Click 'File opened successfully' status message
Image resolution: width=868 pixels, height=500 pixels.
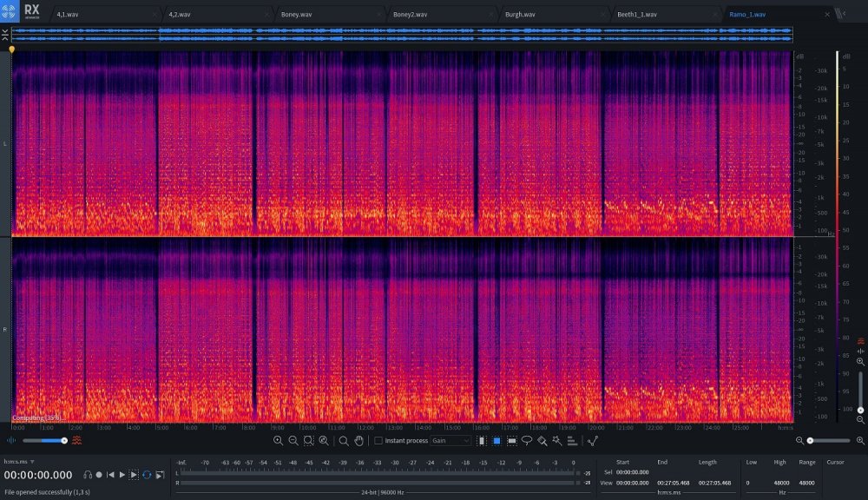click(47, 491)
